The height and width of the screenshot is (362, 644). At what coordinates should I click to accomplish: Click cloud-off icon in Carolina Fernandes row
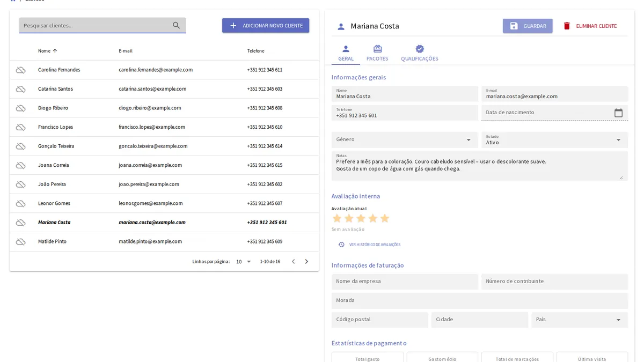[x=20, y=70]
